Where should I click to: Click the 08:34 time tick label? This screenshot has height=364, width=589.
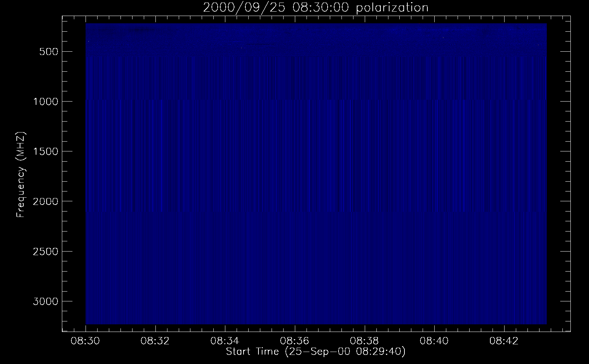225,341
